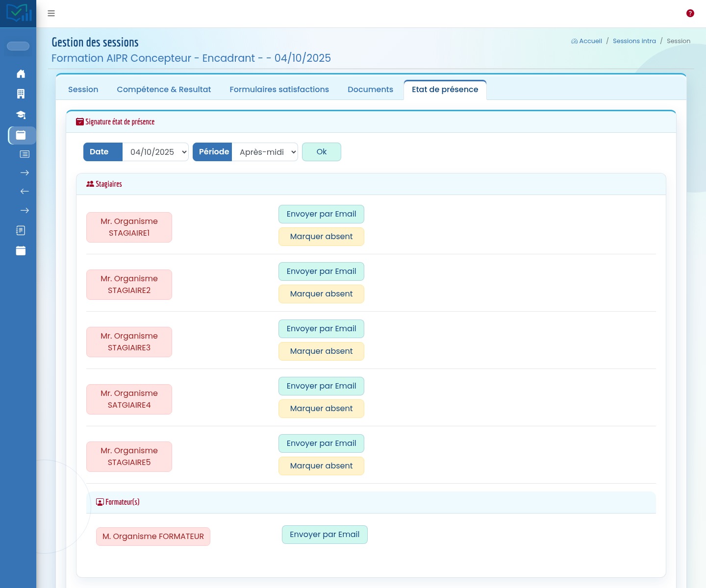Send email to STAGIAIRE2

point(322,271)
